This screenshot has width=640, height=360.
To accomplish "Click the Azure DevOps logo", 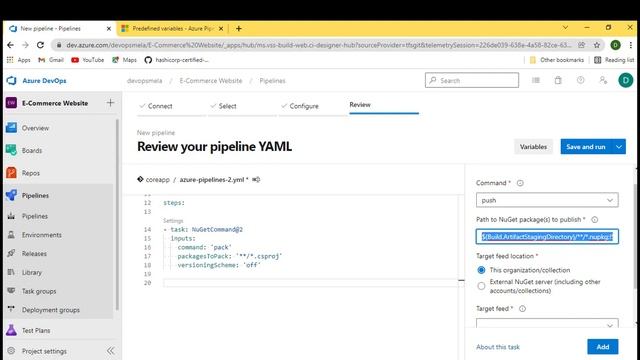I will pos(11,81).
